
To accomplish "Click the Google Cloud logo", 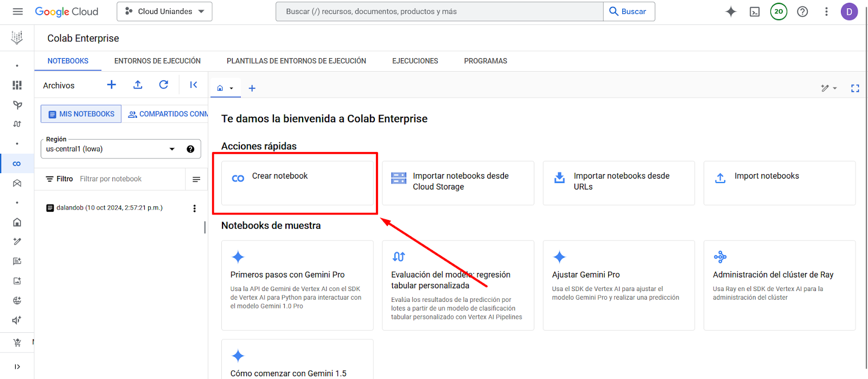I will (x=67, y=11).
